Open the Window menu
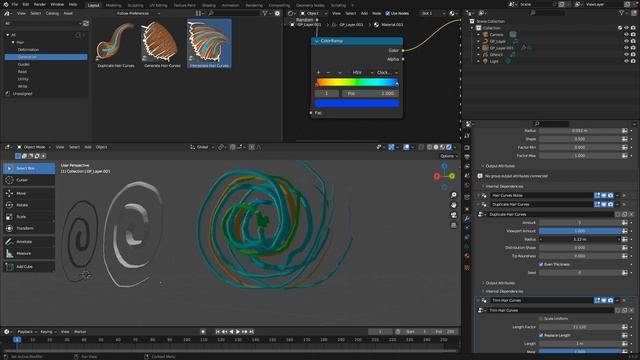 57,4
